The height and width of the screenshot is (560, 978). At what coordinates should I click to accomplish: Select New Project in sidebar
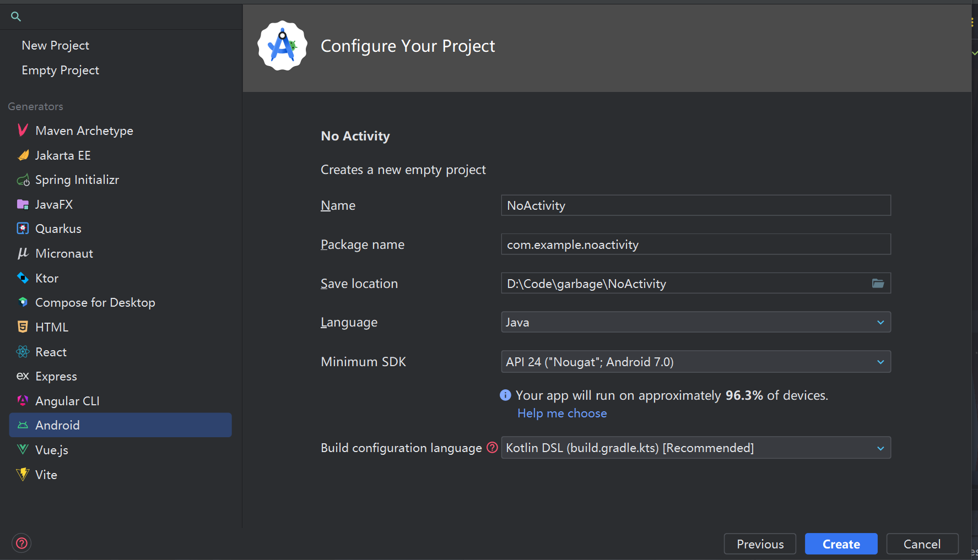coord(55,46)
